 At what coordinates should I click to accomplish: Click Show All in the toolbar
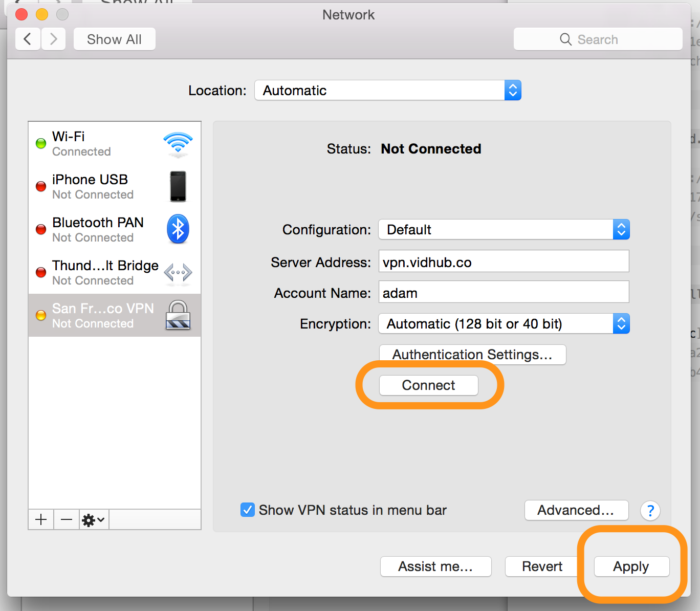click(x=114, y=39)
